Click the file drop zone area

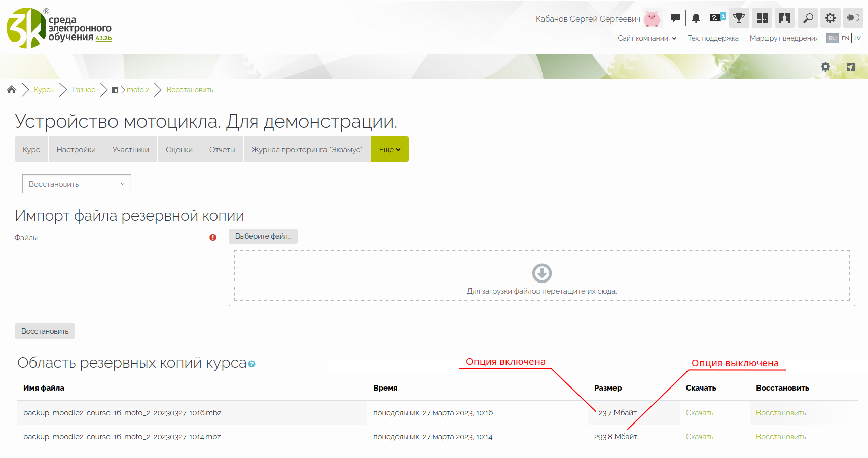point(541,275)
